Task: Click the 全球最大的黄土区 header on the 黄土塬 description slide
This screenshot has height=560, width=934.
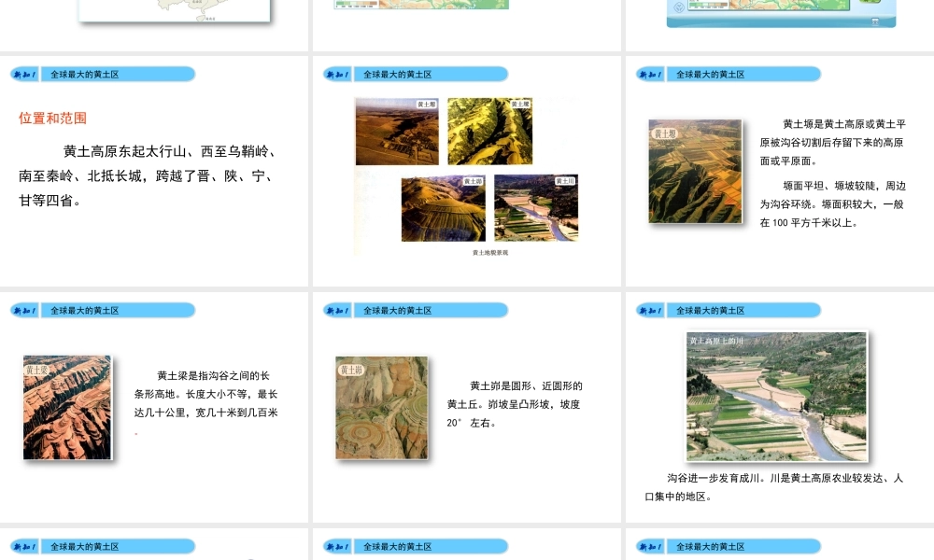Action: (744, 75)
